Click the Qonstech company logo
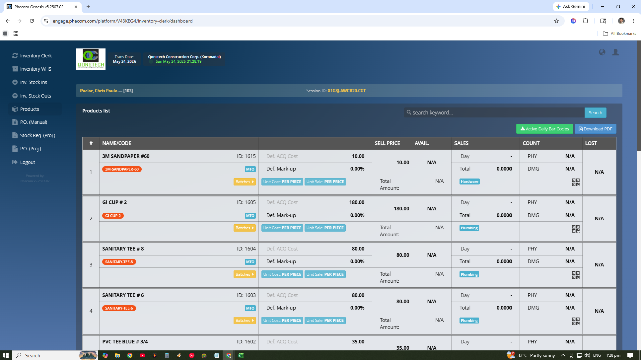The height and width of the screenshot is (362, 644). 91,59
